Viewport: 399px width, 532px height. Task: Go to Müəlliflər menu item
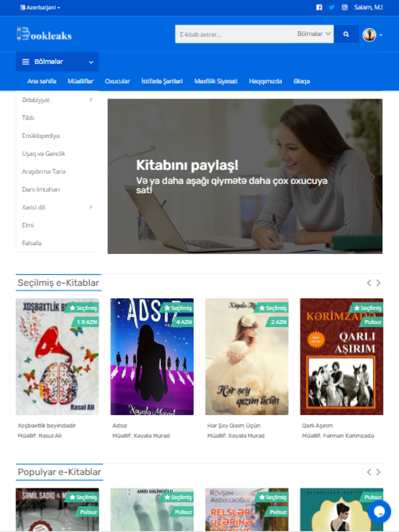[80, 81]
